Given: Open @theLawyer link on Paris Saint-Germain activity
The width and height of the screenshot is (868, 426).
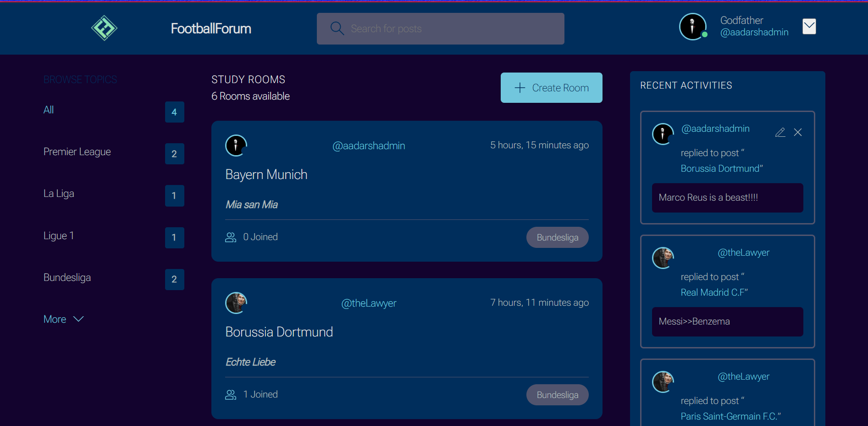Looking at the screenshot, I should coord(743,376).
